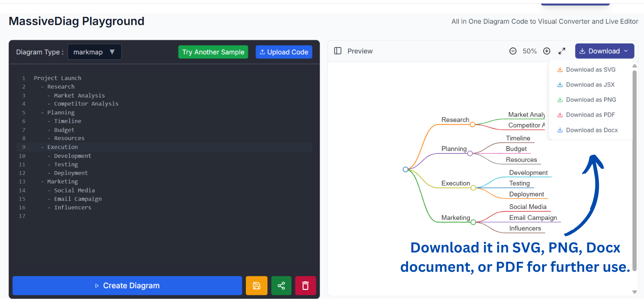The width and height of the screenshot is (644, 302).
Task: Click code line '- Execution'
Action: pos(59,147)
